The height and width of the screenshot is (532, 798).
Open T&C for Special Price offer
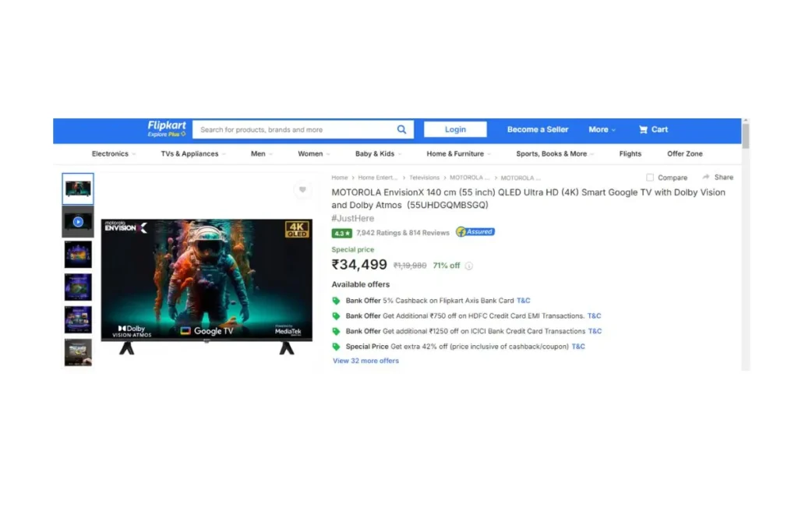point(578,347)
